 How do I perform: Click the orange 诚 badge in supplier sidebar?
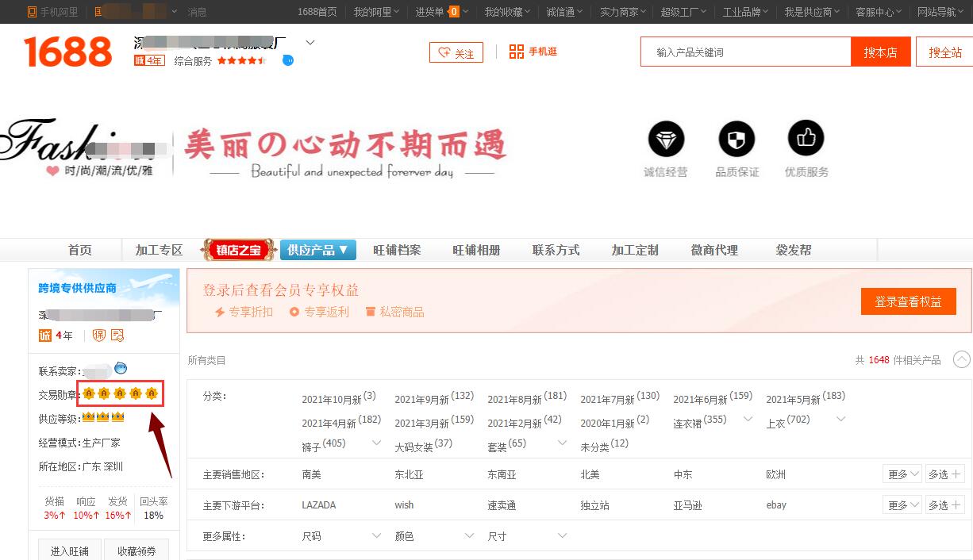pyautogui.click(x=45, y=336)
